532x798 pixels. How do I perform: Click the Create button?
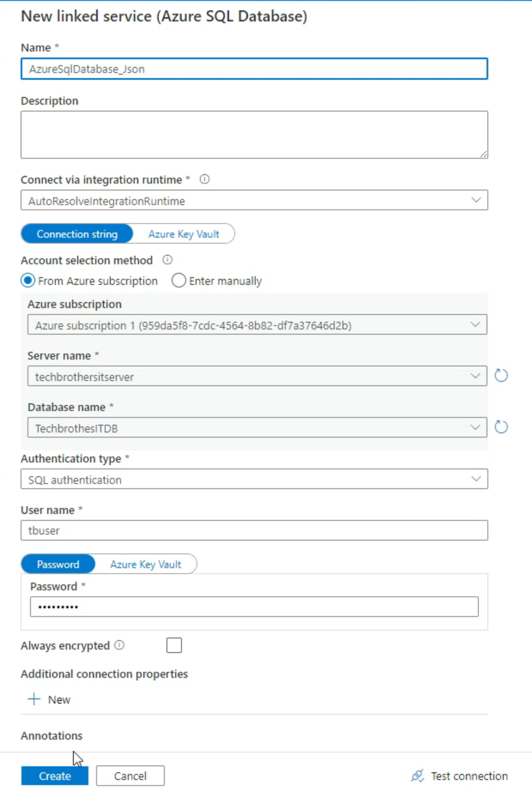(54, 776)
